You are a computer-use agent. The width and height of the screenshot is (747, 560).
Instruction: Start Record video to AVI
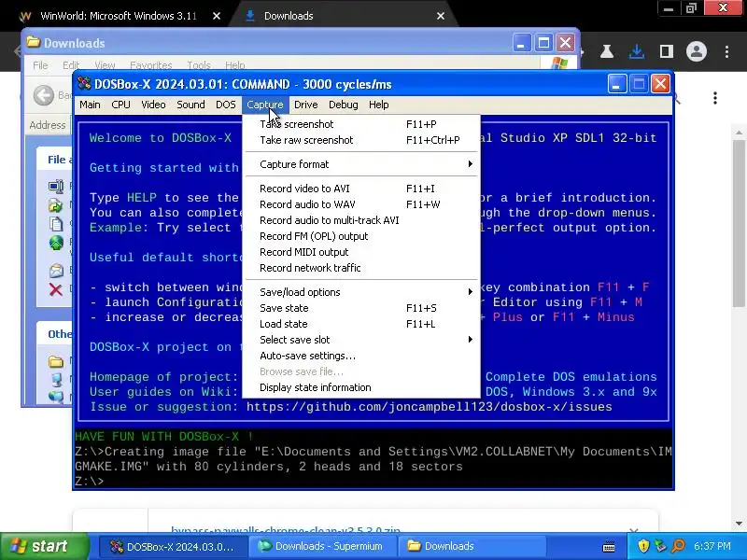[361, 189]
